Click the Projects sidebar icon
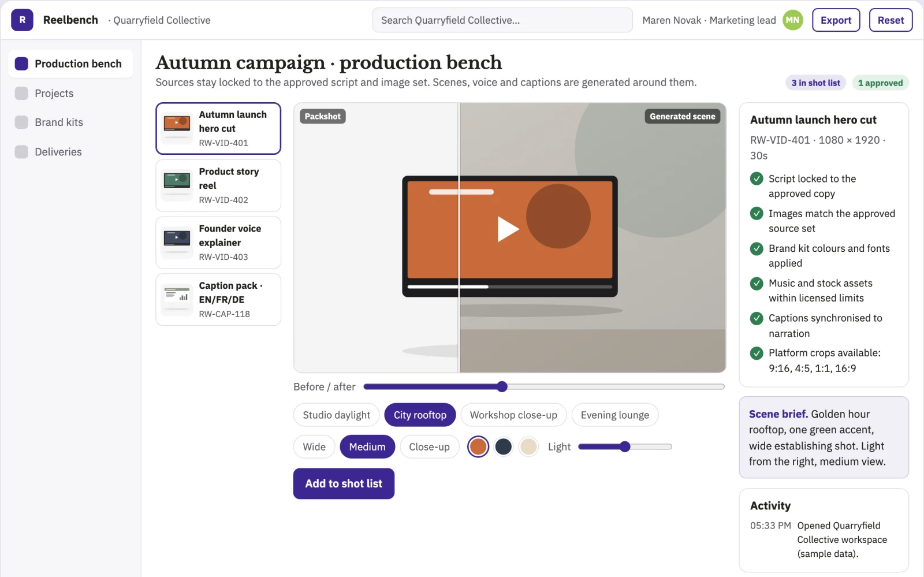Image resolution: width=924 pixels, height=577 pixels. tap(21, 94)
